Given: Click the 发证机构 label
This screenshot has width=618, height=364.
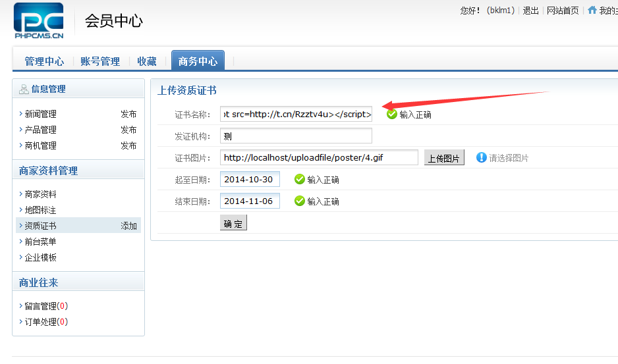Looking at the screenshot, I should pyautogui.click(x=192, y=136).
